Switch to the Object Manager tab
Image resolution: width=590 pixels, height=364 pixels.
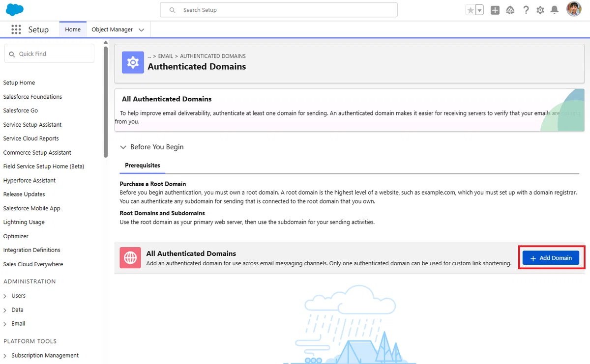[x=112, y=29]
